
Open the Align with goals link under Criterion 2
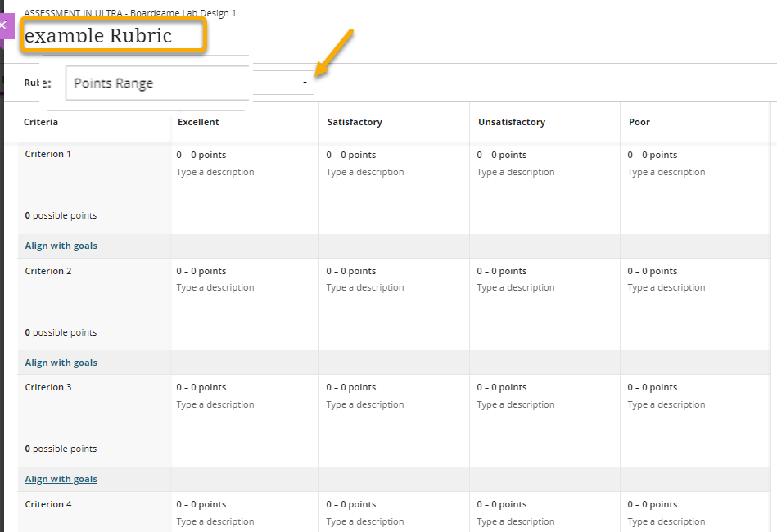coord(61,361)
